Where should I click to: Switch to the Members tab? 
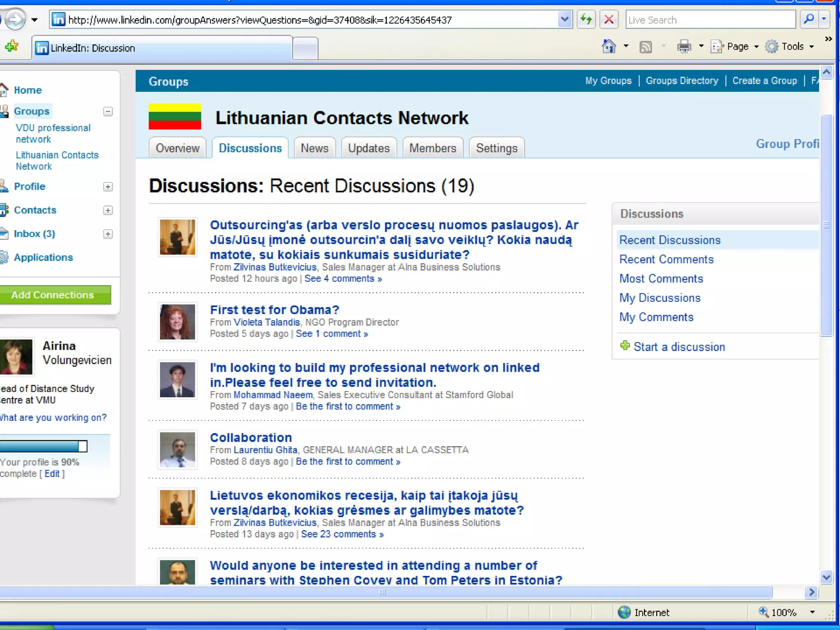pyautogui.click(x=432, y=148)
